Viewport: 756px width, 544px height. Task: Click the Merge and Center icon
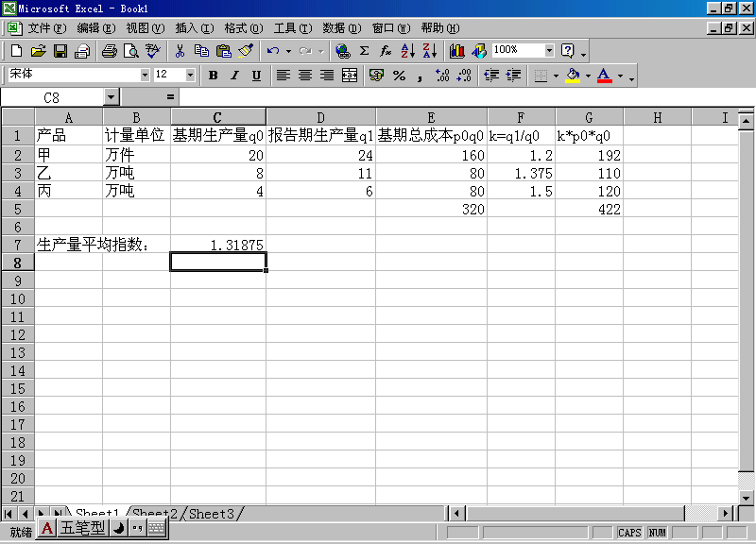pyautogui.click(x=350, y=75)
